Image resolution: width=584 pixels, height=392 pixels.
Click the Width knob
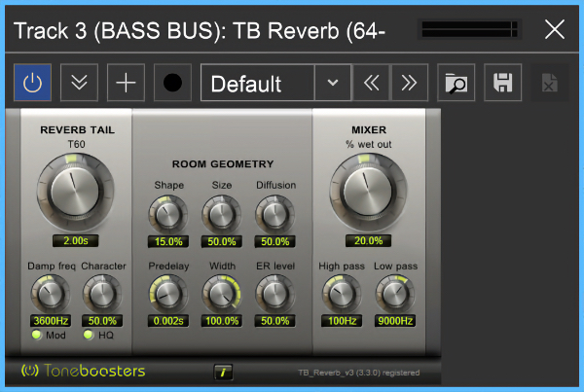click(x=222, y=294)
